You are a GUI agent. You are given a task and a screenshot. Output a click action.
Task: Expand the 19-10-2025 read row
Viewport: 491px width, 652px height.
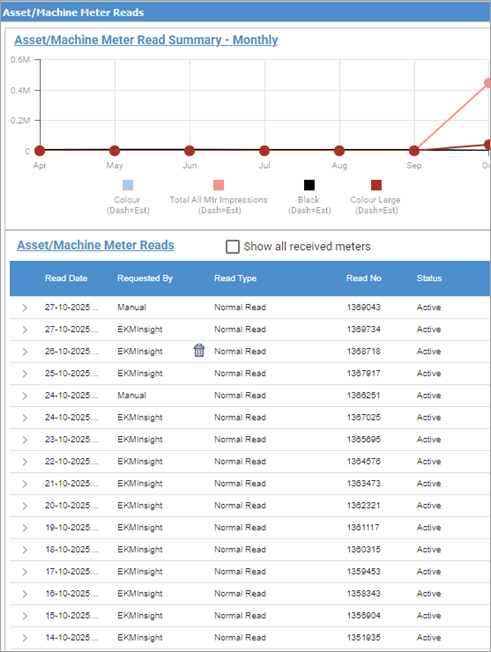(25, 528)
